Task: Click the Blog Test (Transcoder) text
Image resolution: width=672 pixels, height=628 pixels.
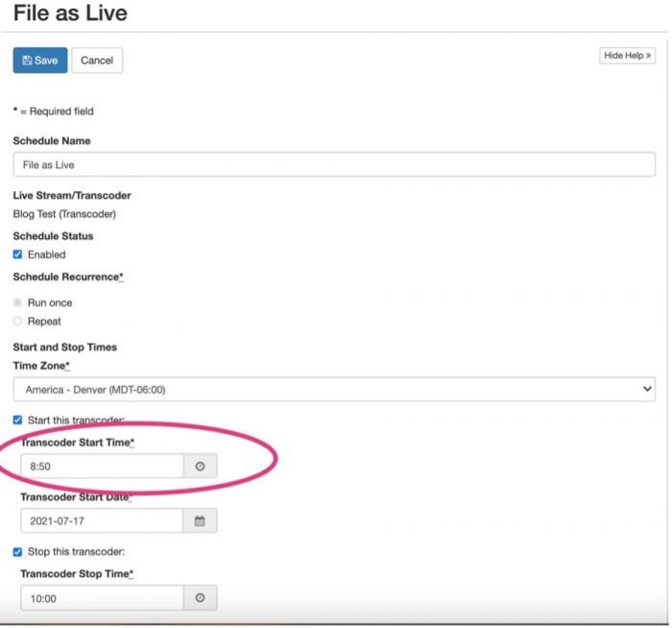Action: click(64, 214)
